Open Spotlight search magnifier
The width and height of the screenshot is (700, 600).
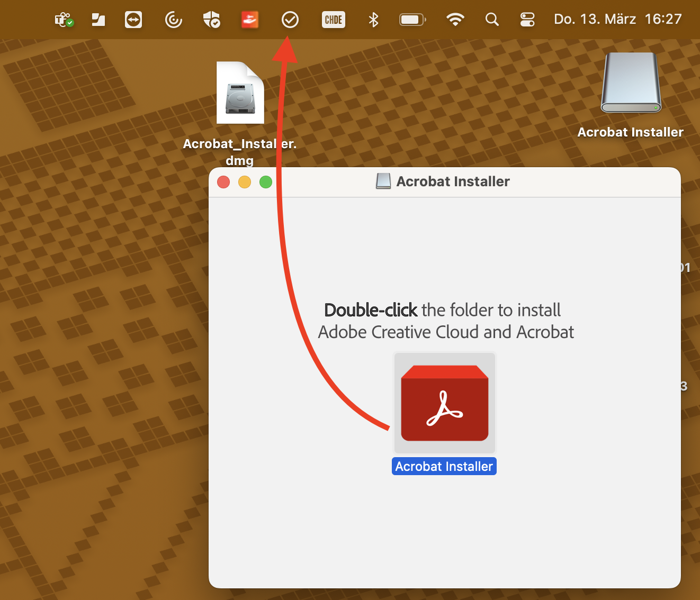pos(492,20)
